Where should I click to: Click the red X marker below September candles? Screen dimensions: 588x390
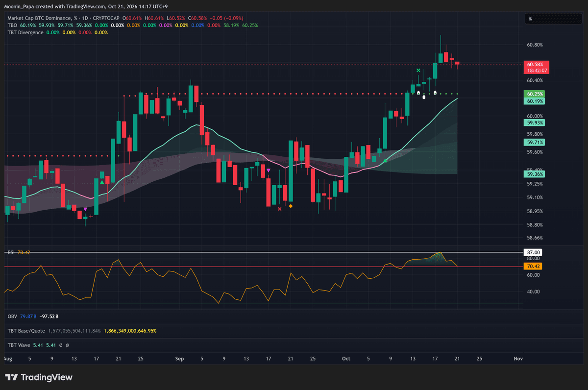[279, 209]
